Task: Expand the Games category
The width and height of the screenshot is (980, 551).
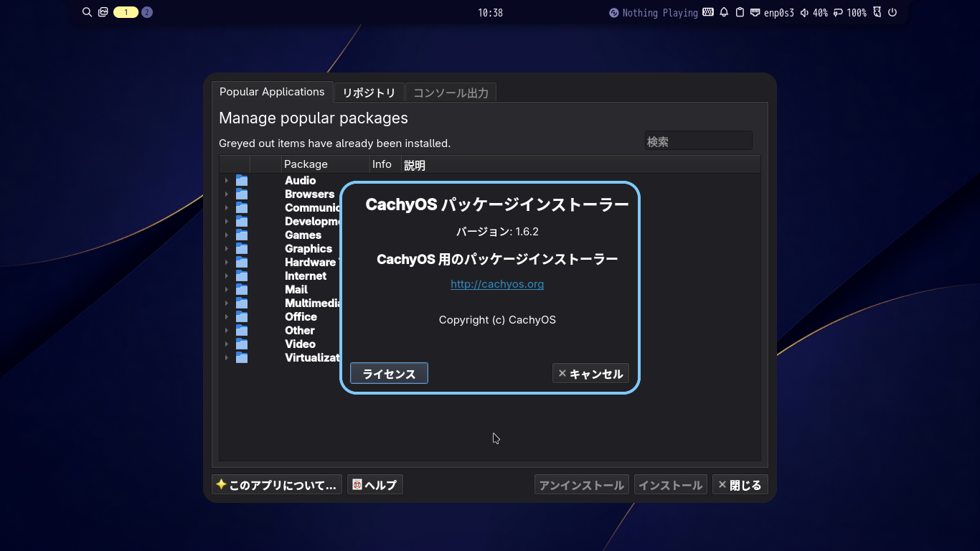Action: tap(227, 235)
